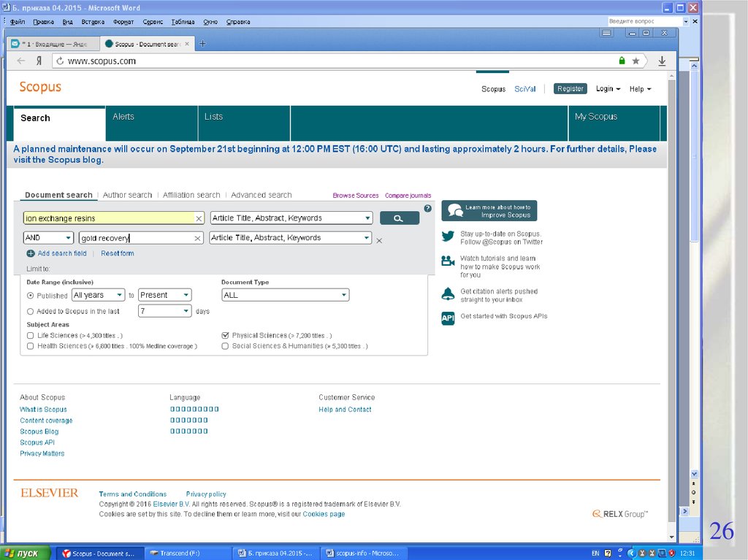Open the Alerts tab
Image resolution: width=748 pixels, height=560 pixels.
[152, 123]
